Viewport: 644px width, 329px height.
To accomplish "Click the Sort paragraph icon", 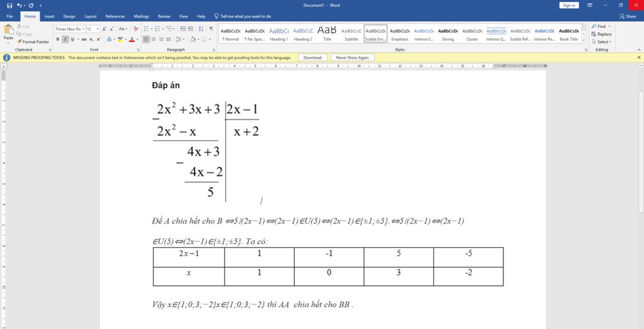I will coord(201,29).
